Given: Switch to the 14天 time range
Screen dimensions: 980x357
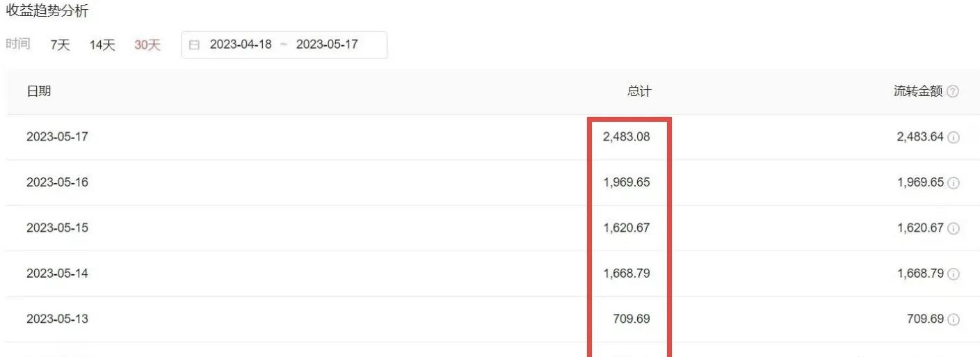Looking at the screenshot, I should pos(102,45).
